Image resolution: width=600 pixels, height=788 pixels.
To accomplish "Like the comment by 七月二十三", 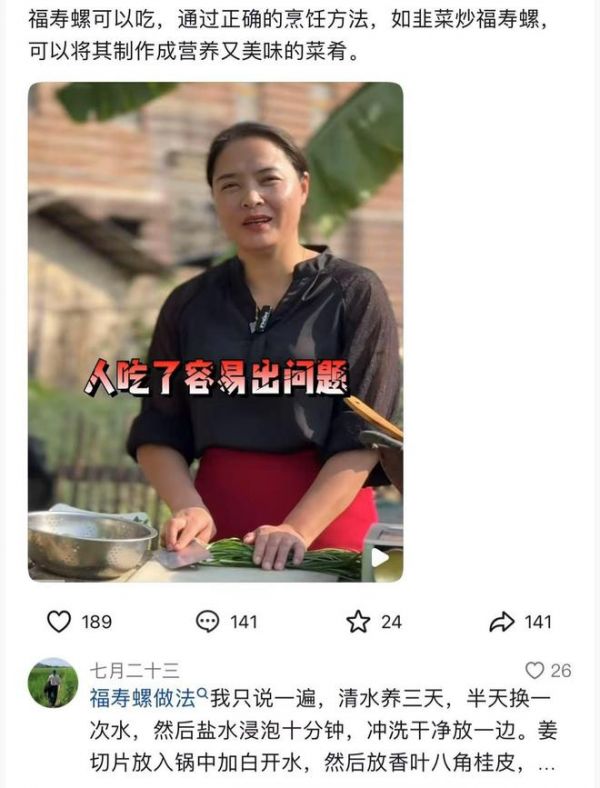I will pyautogui.click(x=534, y=670).
